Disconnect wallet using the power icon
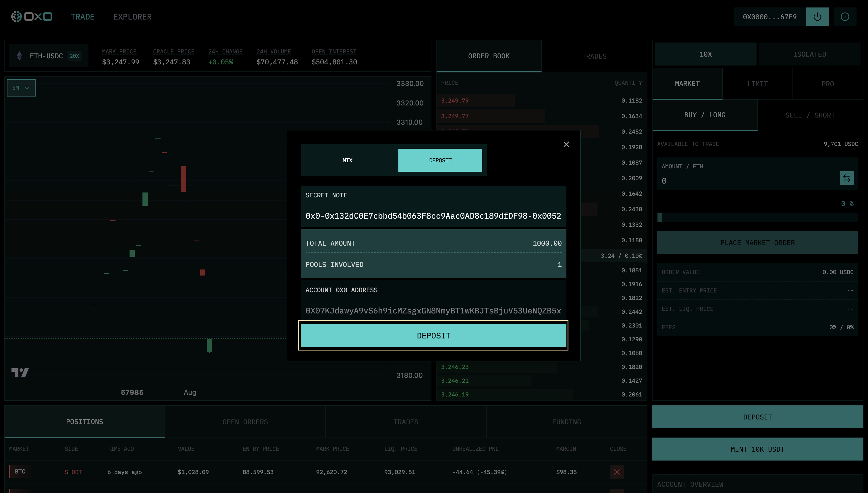Screen dimensions: 868x493 coord(817,16)
